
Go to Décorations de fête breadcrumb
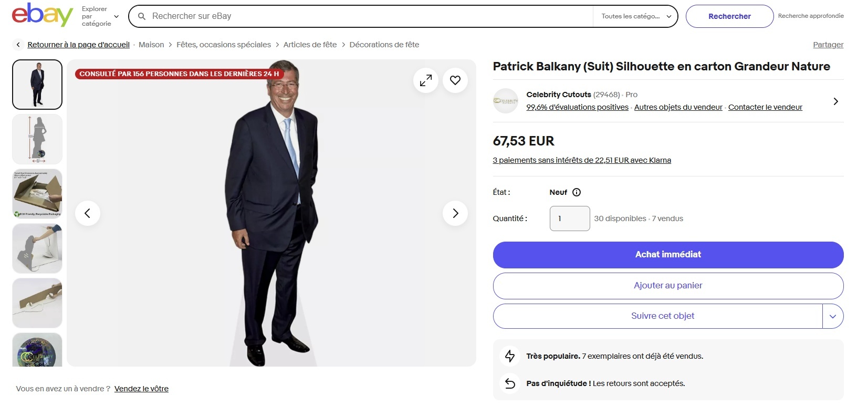click(384, 45)
